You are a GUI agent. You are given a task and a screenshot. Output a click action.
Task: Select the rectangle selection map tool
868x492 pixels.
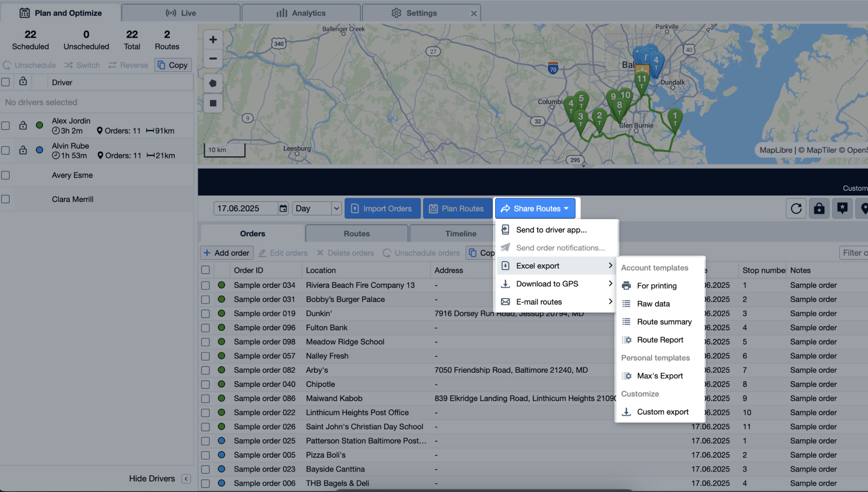coord(213,103)
